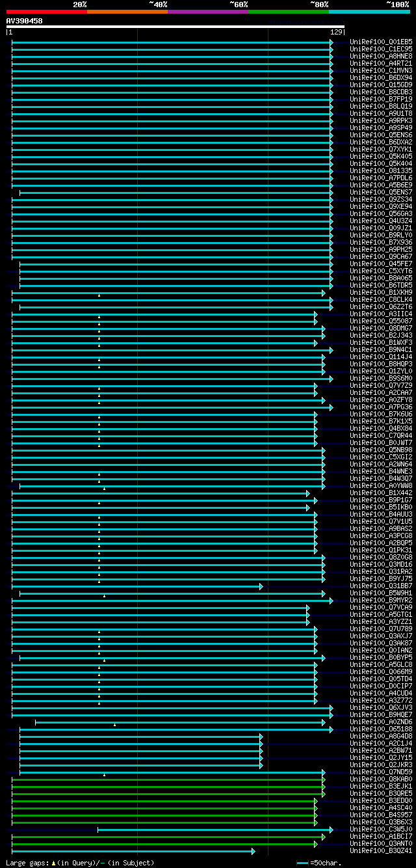The height and width of the screenshot is (868, 416).
Task: Select the AV390458 query name label
Action: [x=25, y=21]
